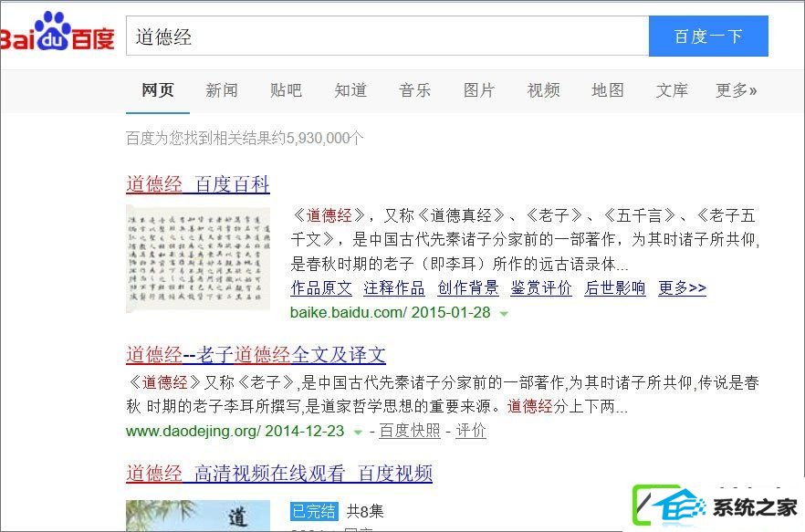Click the 评价 link
This screenshot has height=532, width=805.
471,431
